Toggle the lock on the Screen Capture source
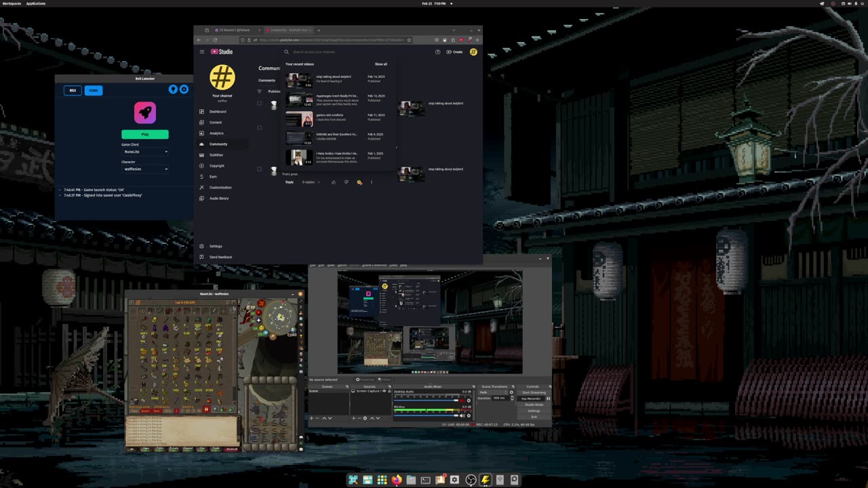This screenshot has width=868, height=488. (389, 391)
